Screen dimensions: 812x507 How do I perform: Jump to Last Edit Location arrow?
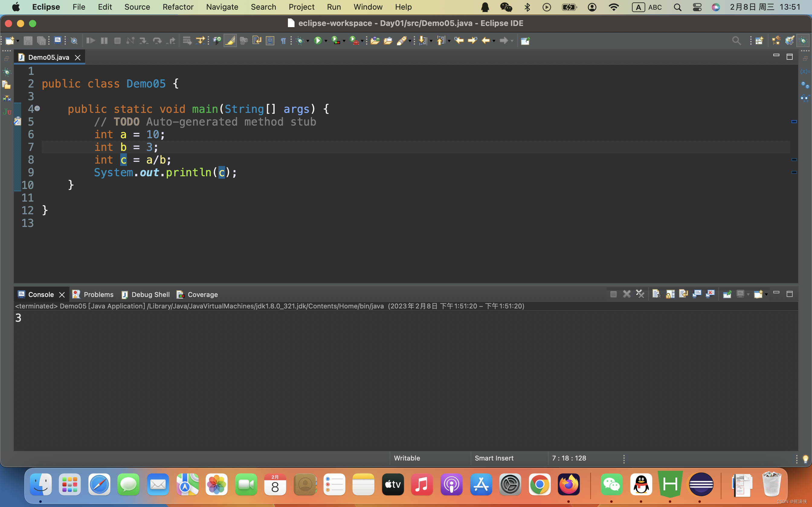(x=459, y=40)
